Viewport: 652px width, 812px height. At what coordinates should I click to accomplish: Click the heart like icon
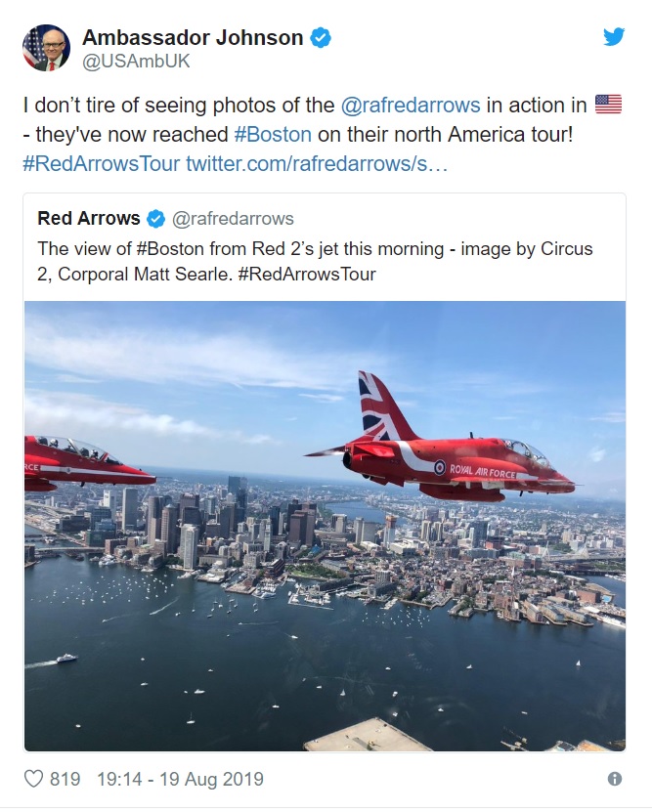(x=33, y=779)
